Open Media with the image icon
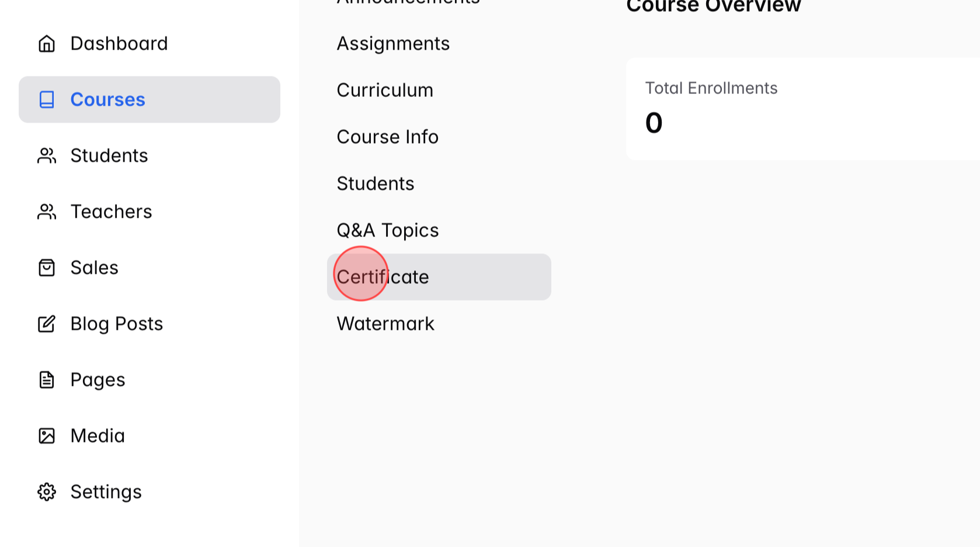The image size is (980, 547). (x=47, y=435)
